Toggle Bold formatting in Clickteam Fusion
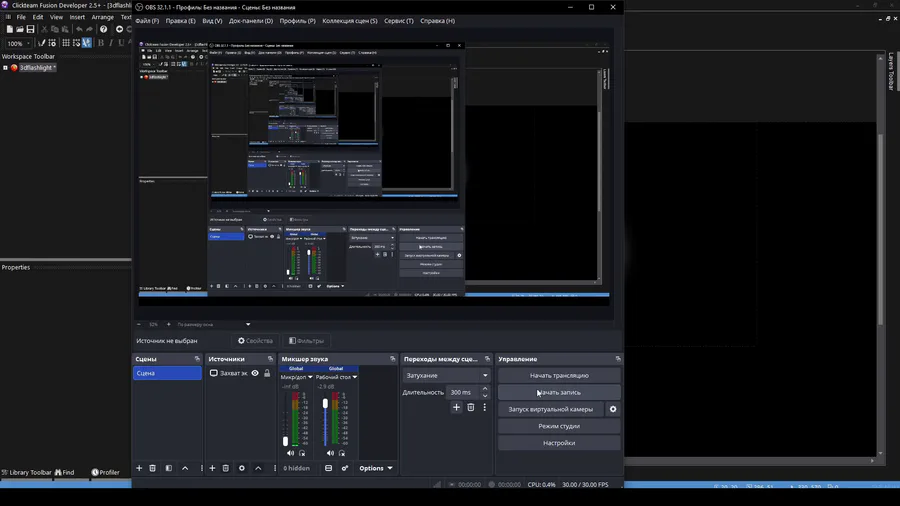900x506 pixels. click(x=101, y=43)
